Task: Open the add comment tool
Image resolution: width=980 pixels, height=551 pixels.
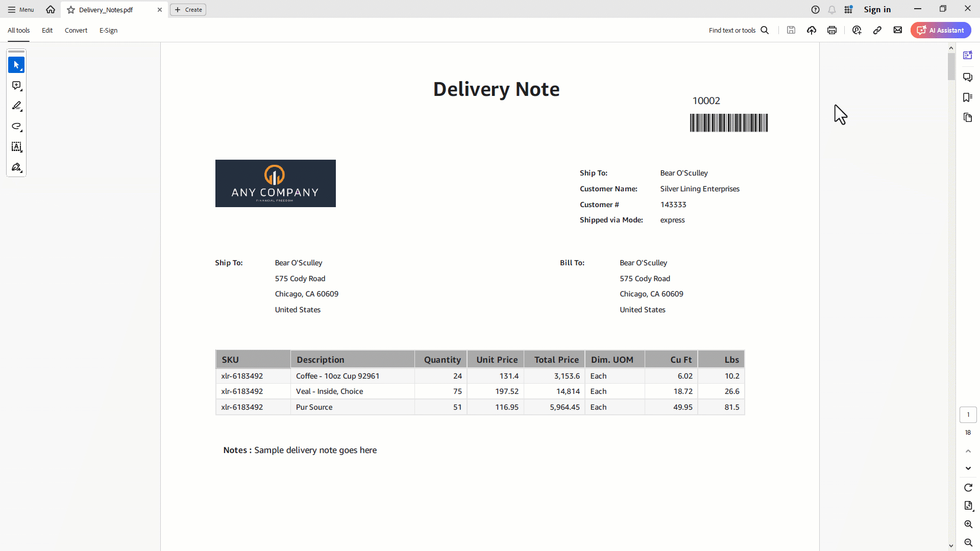Action: point(16,86)
